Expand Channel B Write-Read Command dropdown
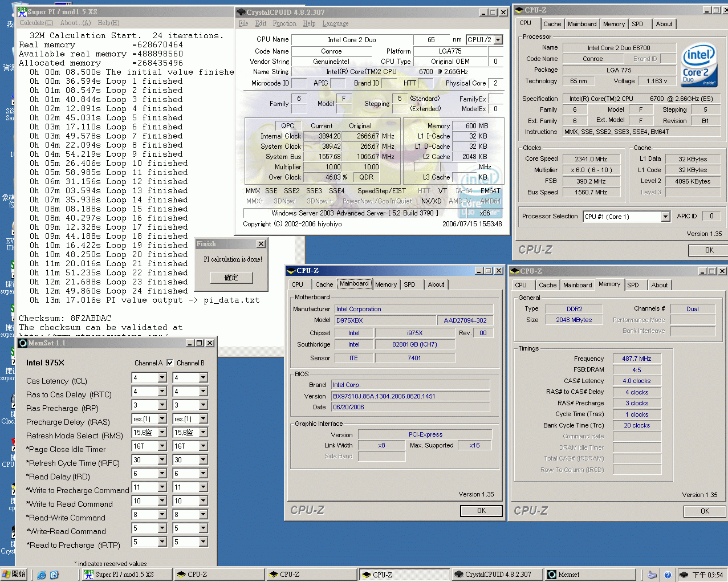Image resolution: width=728 pixels, height=582 pixels. 204,528
